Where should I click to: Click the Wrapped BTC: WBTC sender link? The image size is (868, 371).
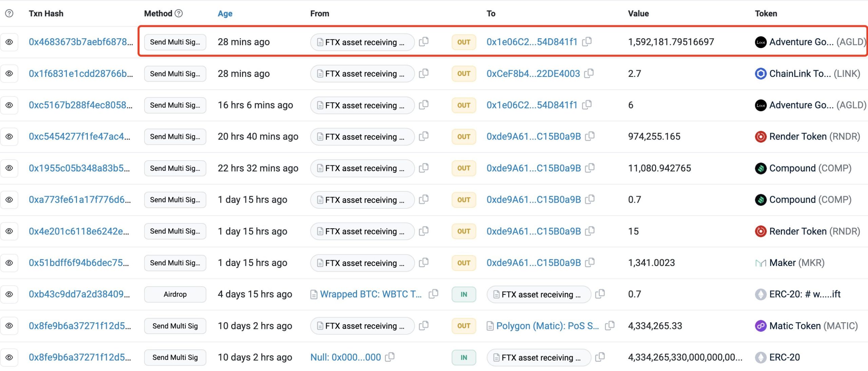[x=371, y=294]
